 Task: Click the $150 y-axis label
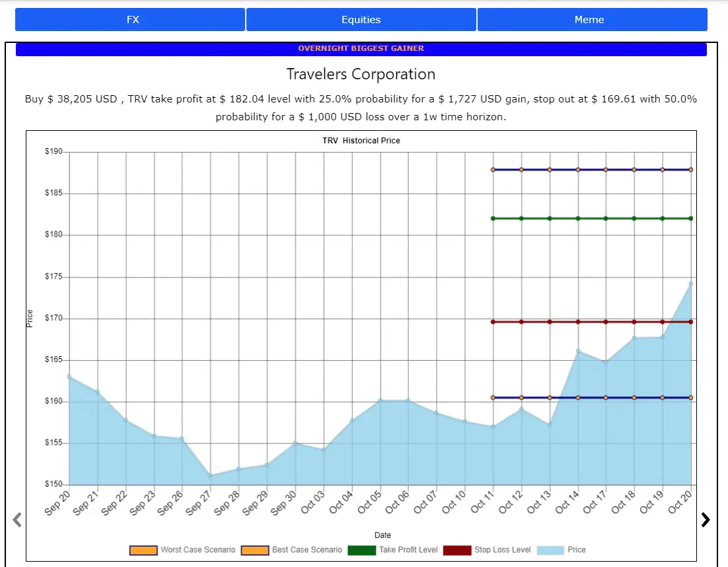pyautogui.click(x=54, y=484)
